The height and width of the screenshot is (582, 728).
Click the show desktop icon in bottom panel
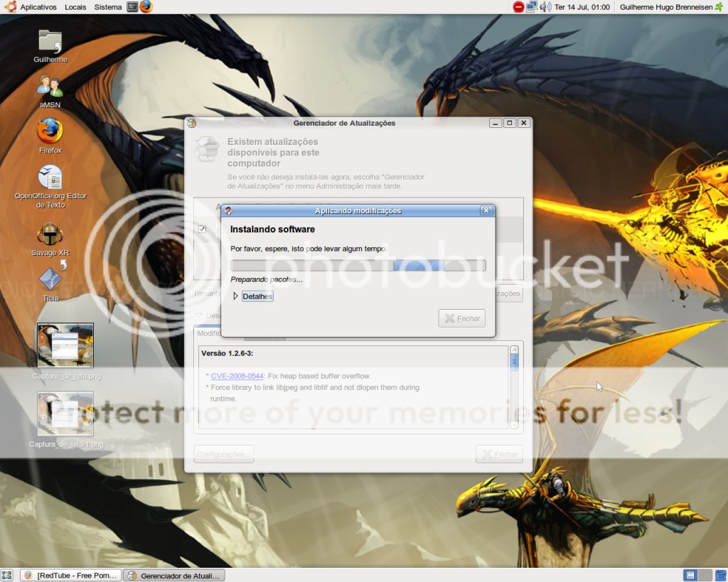click(6, 576)
